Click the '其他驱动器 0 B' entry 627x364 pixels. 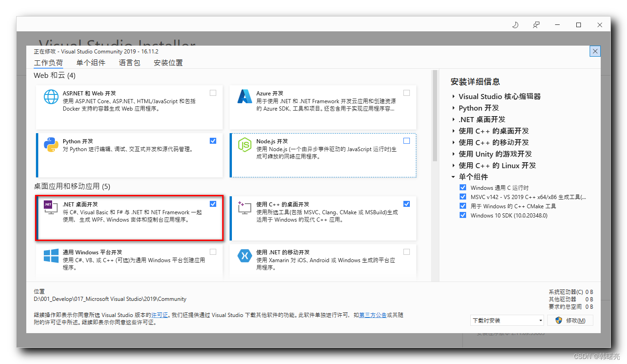coord(571,299)
